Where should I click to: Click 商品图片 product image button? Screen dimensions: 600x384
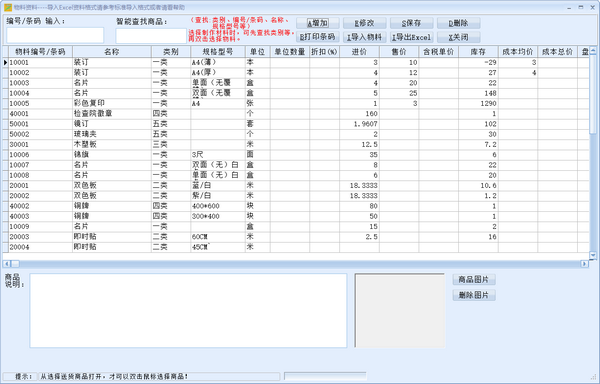[x=474, y=280]
